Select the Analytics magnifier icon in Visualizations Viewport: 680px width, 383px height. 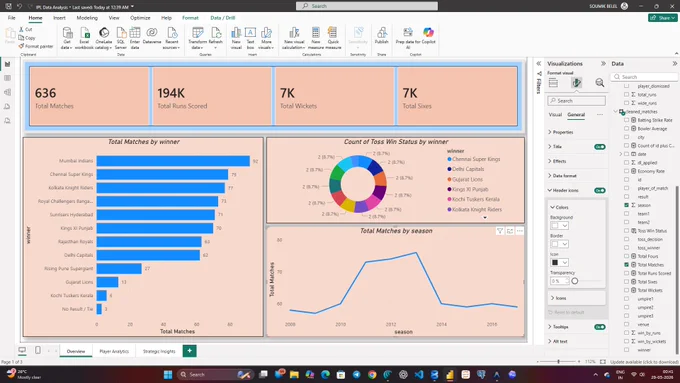pos(600,83)
